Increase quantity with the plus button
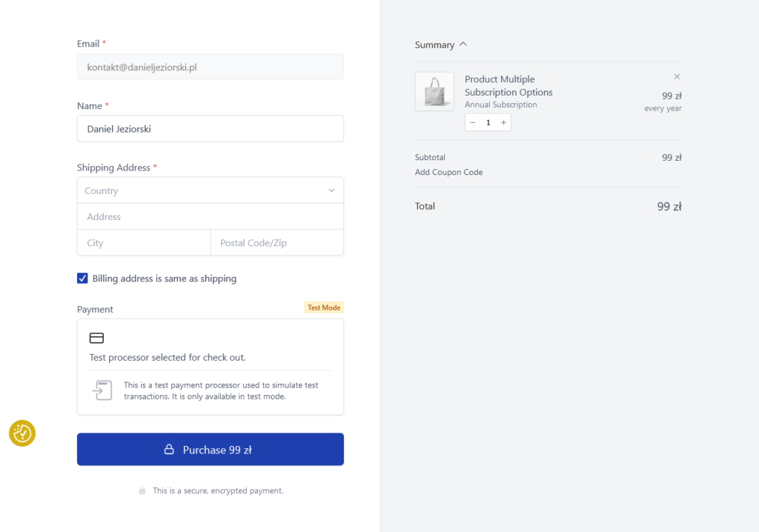 click(x=503, y=122)
